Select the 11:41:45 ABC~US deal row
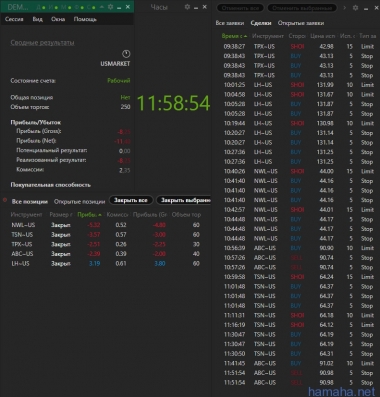This screenshot has width=380, height=397. (297, 363)
